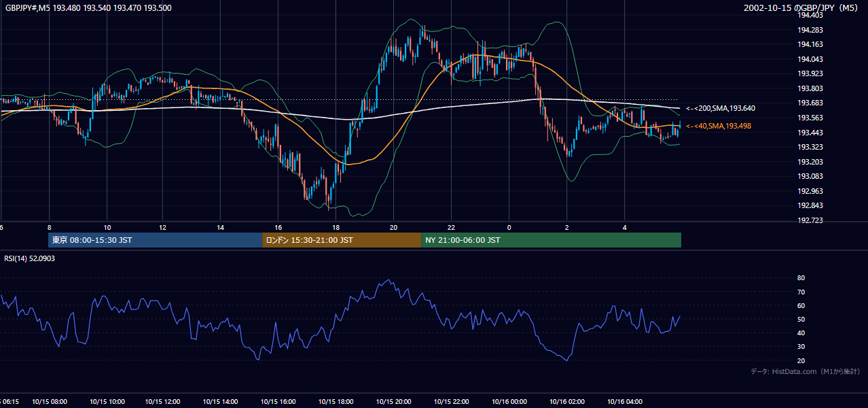Viewport: 868px width, 408px height.
Task: Click RSI scale value 40
Action: coord(801,333)
